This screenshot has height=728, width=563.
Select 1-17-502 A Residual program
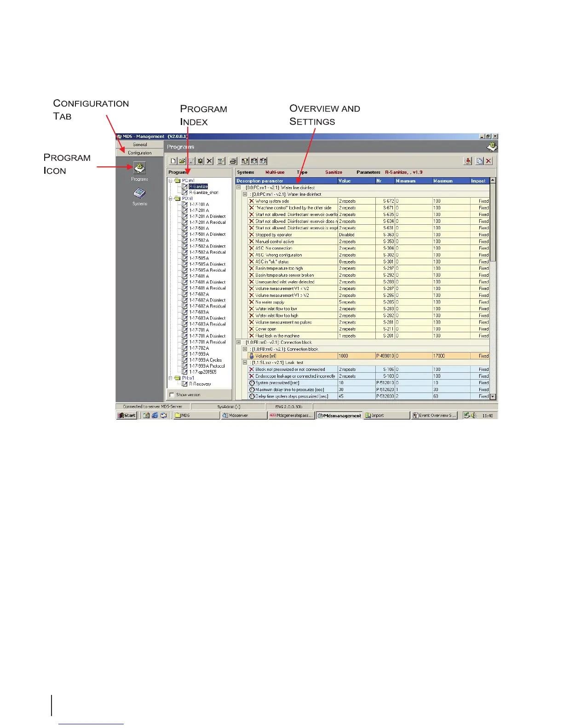click(207, 252)
